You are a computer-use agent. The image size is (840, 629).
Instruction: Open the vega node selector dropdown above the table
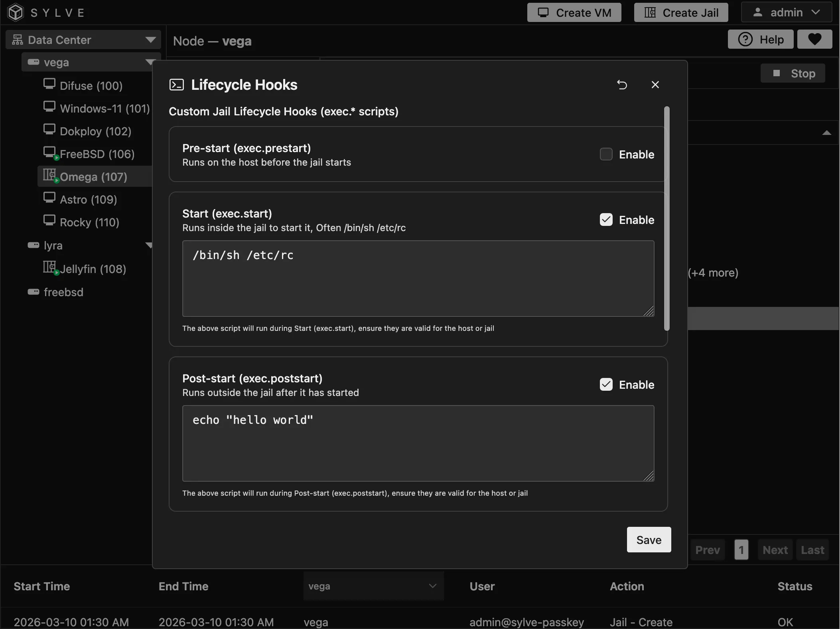point(373,586)
